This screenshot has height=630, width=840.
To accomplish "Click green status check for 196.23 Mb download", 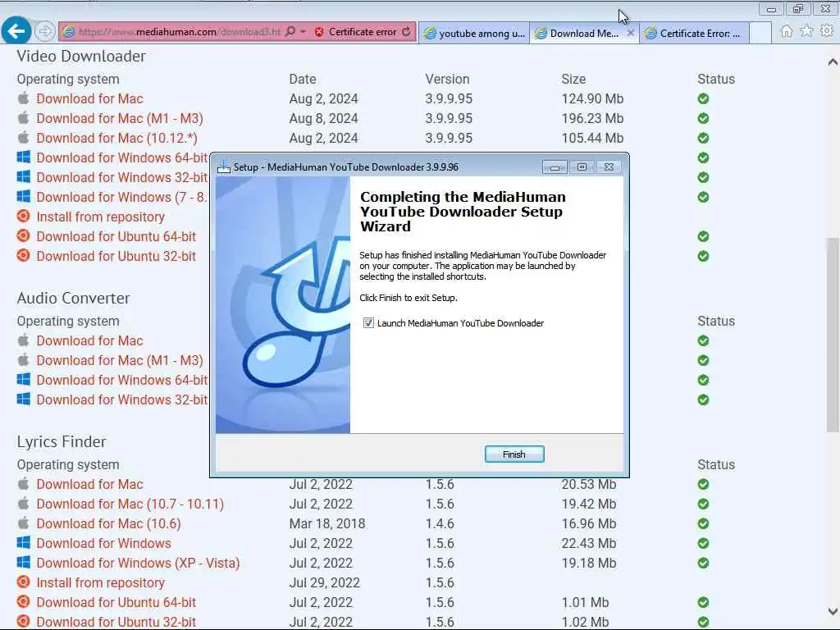I will pos(703,118).
